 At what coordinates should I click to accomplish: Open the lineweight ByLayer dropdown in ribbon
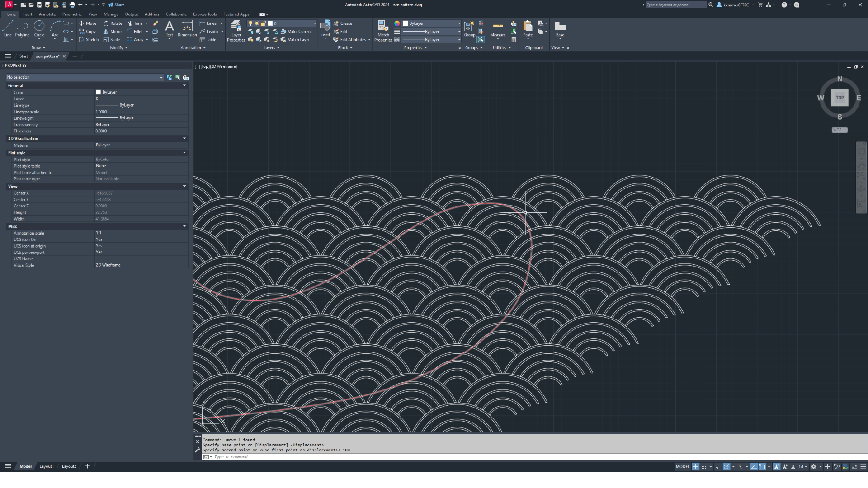click(432, 31)
